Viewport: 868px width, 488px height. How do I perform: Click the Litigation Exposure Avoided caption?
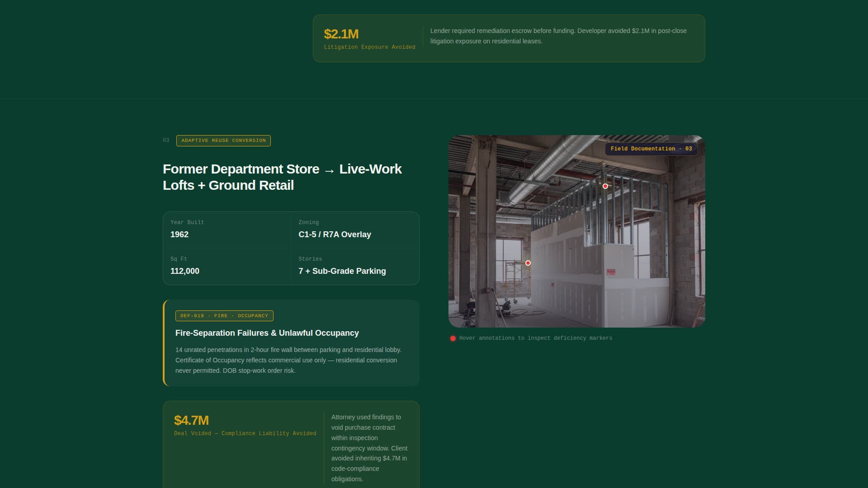tap(369, 47)
